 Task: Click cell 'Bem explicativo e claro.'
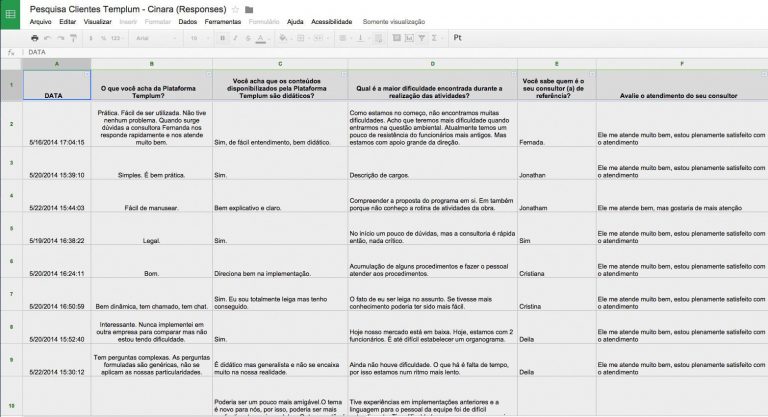tap(280, 196)
